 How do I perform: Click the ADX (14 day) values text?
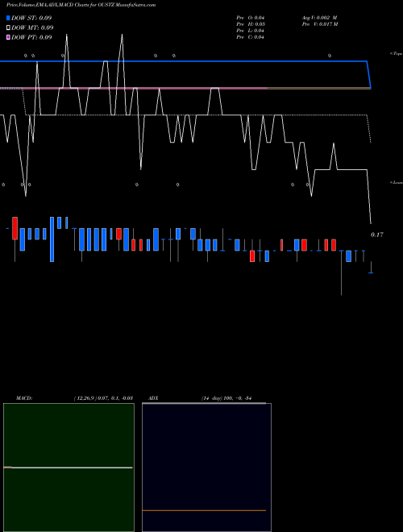click(226, 398)
